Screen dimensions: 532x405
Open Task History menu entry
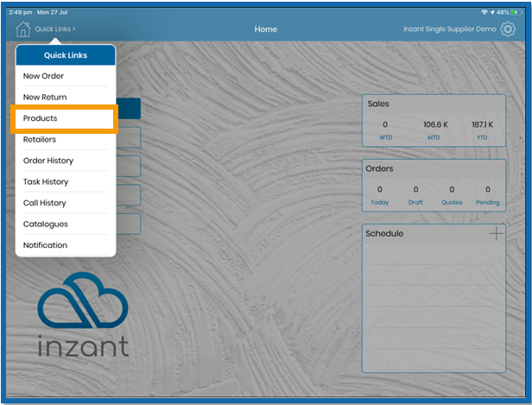point(66,182)
